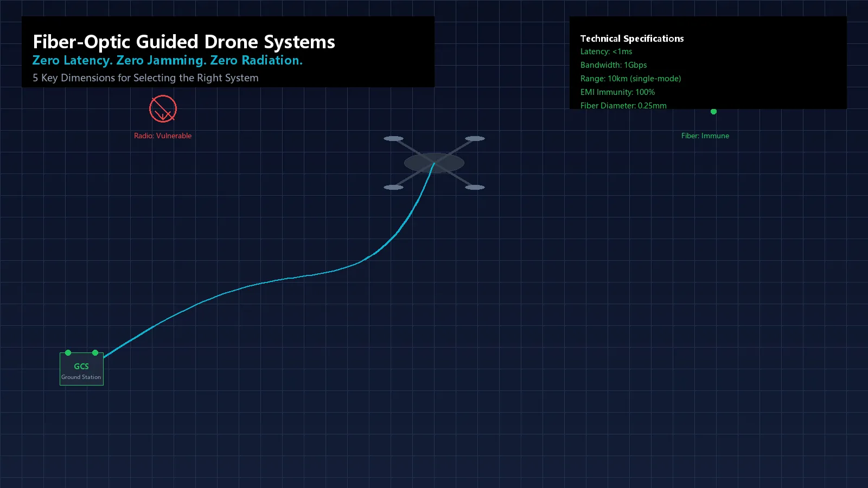The width and height of the screenshot is (868, 488).
Task: Click the 5 Key Dimensions tagline
Action: click(145, 78)
